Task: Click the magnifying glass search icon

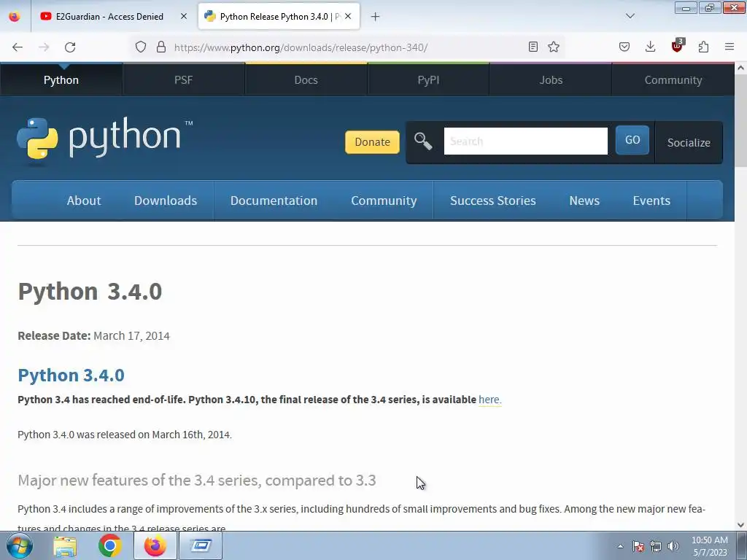Action: tap(423, 141)
